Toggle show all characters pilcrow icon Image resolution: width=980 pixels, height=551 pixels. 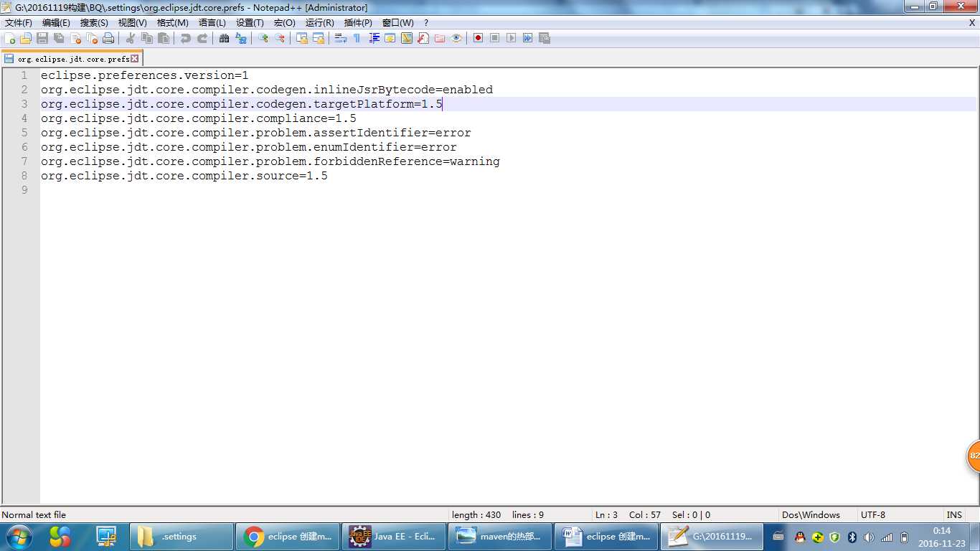[x=357, y=38]
